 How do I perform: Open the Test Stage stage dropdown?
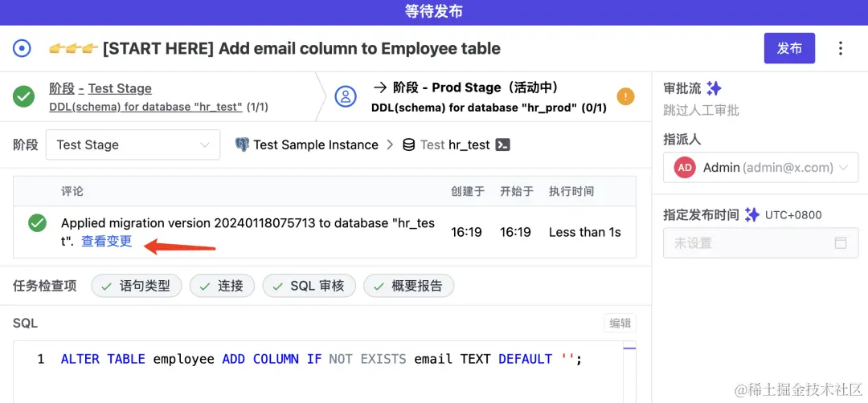click(x=133, y=145)
